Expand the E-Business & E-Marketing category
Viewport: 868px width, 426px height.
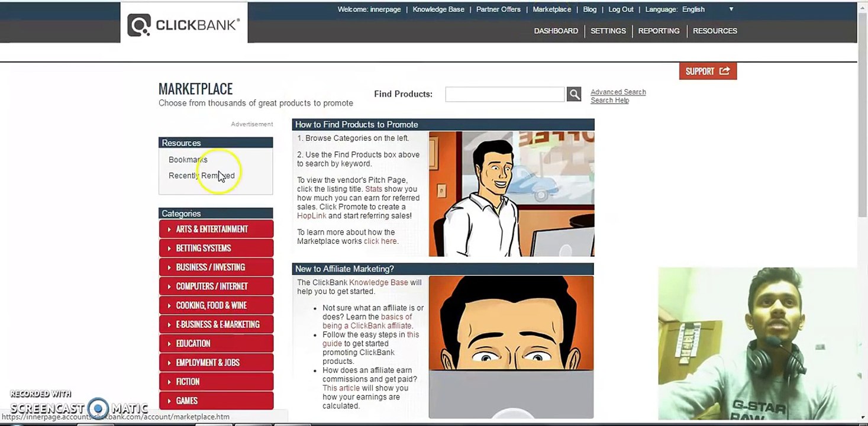[x=216, y=324]
